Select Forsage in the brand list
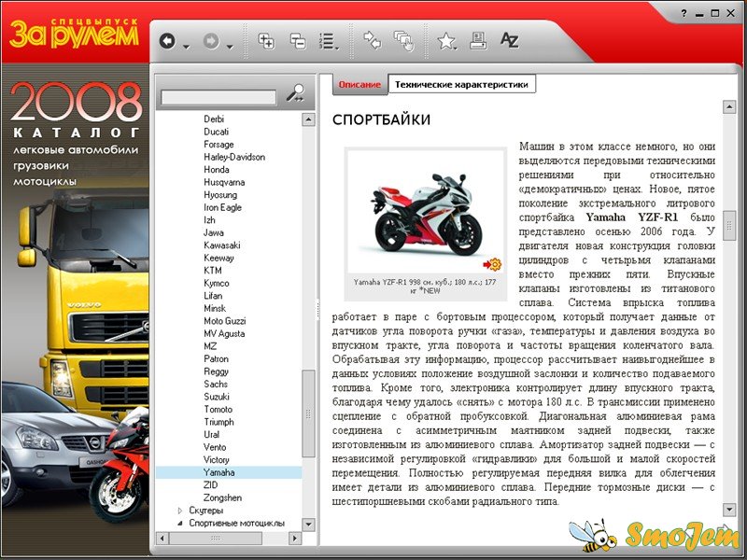 218,144
